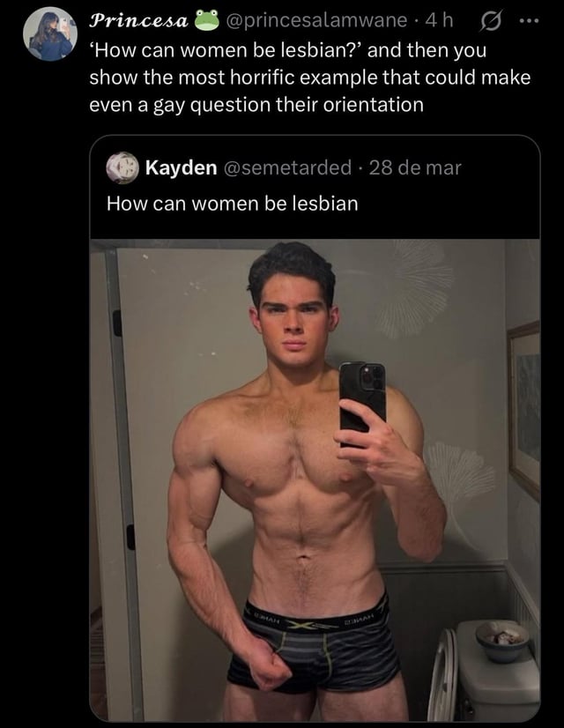Open the @princesalamwane handle
The width and height of the screenshot is (564, 728).
click(315, 20)
